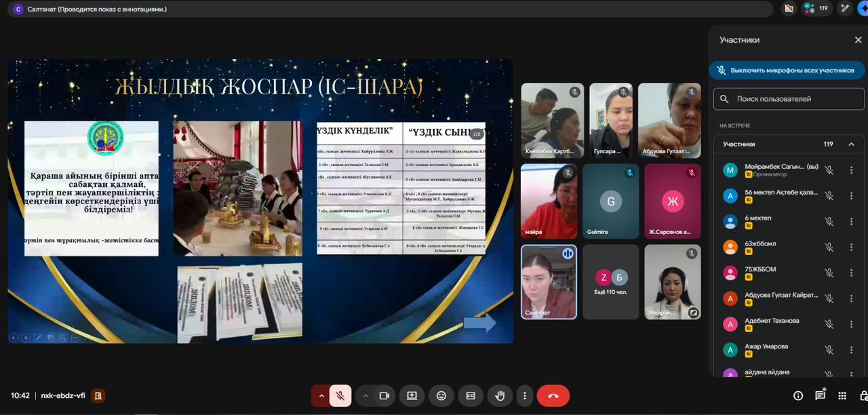Leave the call with red hang-up button
The image size is (868, 415).
pyautogui.click(x=553, y=395)
